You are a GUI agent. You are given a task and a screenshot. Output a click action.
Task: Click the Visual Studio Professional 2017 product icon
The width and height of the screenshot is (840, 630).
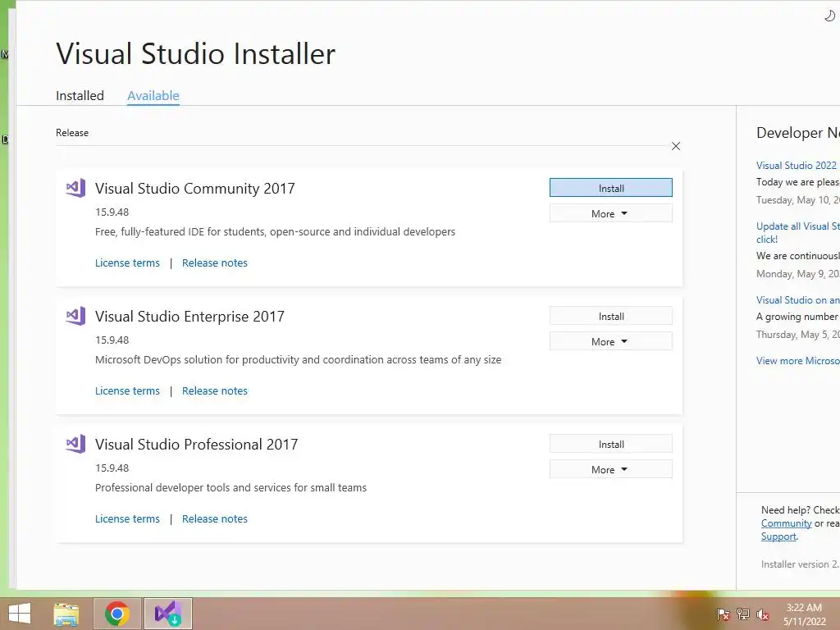[x=75, y=444]
